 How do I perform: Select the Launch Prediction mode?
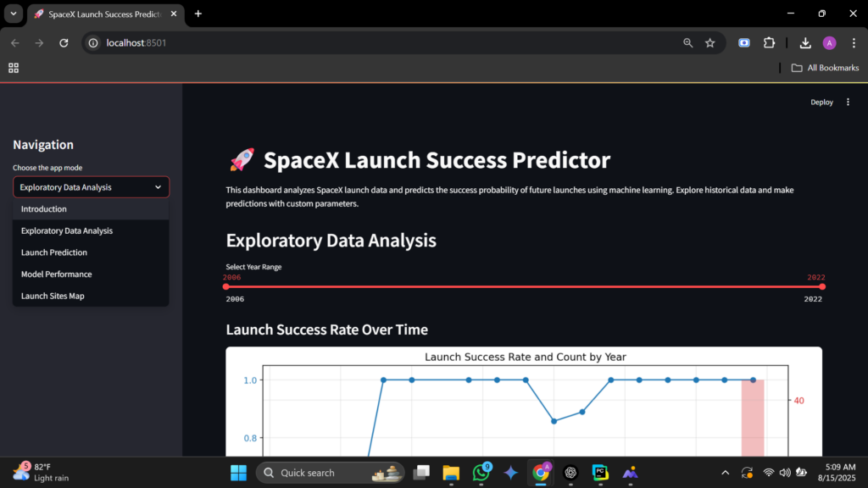(91, 252)
